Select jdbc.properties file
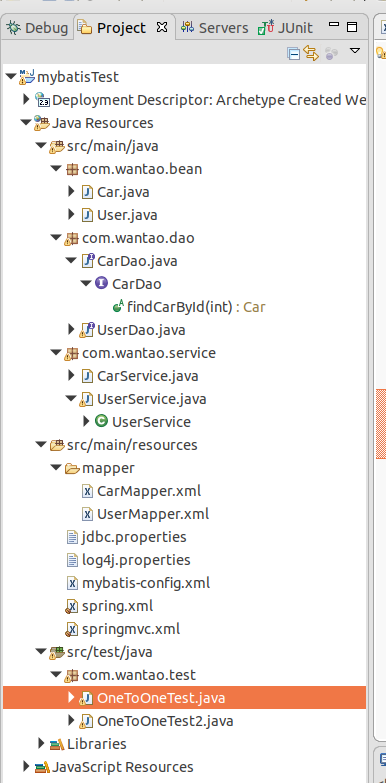The height and width of the screenshot is (783, 386). click(134, 536)
